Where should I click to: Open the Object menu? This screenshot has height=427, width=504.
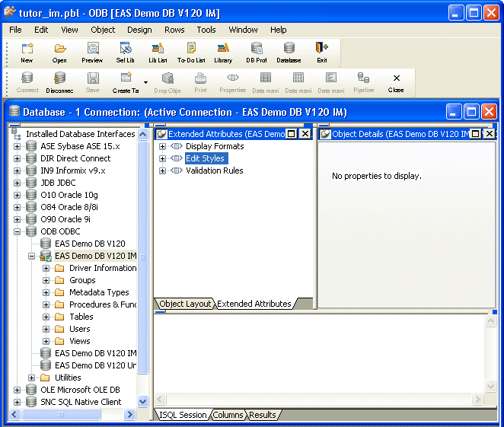(103, 30)
